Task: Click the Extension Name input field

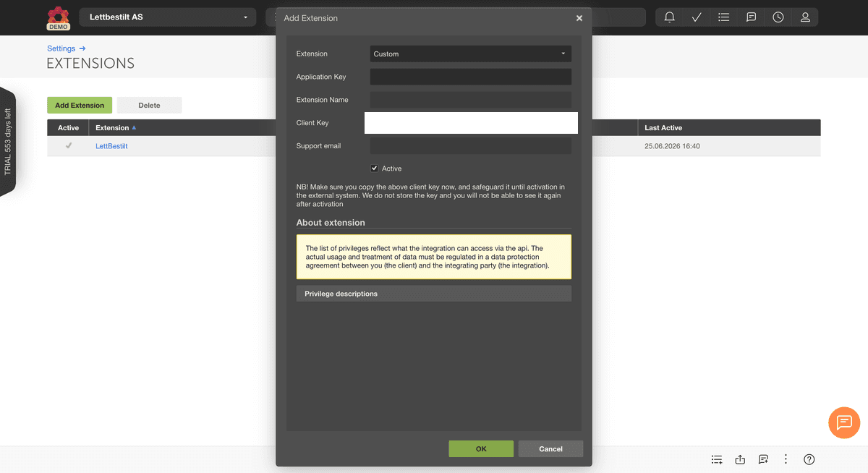Action: point(471,100)
